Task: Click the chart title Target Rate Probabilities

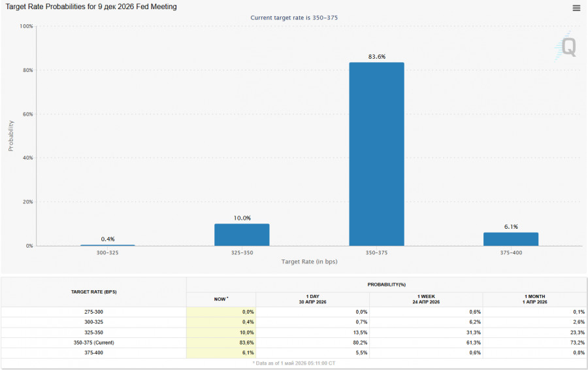Action: [91, 7]
